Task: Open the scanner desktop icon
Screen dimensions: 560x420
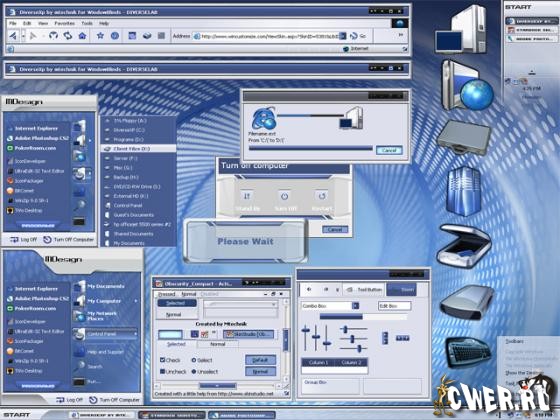Action: point(464,246)
